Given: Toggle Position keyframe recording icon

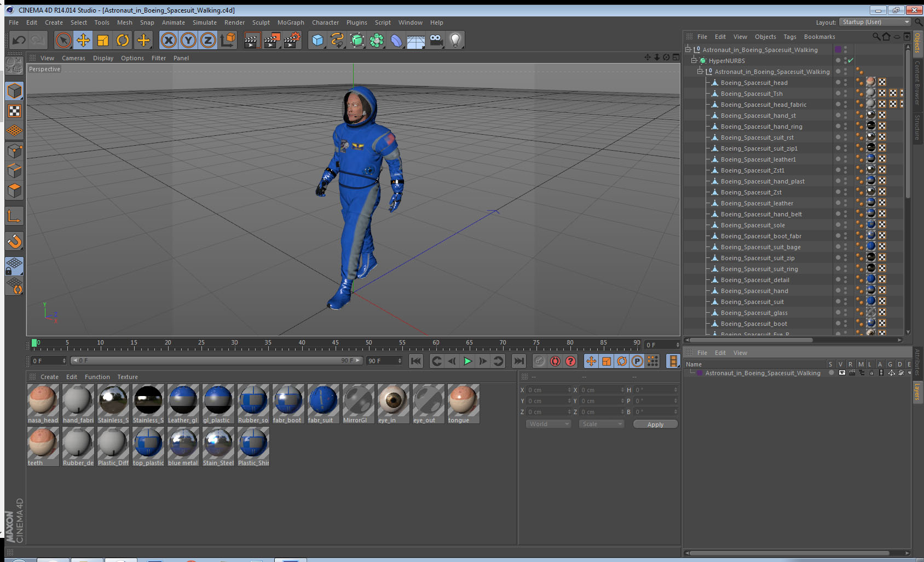Looking at the screenshot, I should pyautogui.click(x=591, y=361).
